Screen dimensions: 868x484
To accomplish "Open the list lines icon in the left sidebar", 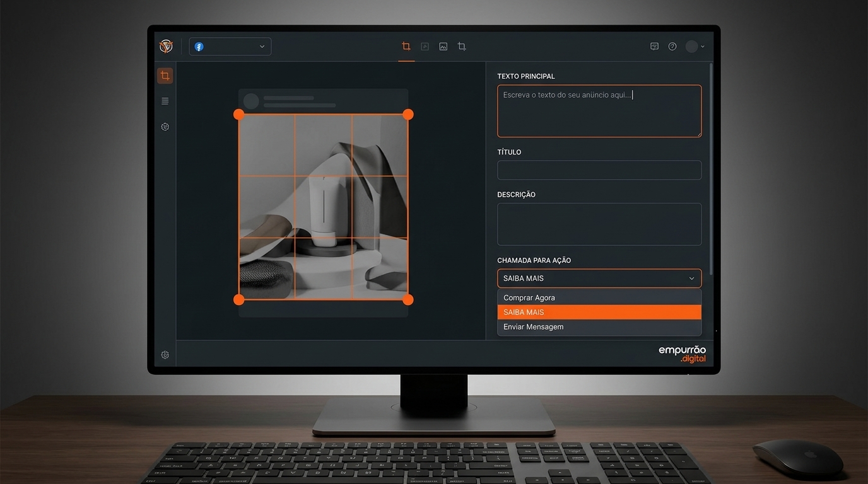I will (x=165, y=101).
